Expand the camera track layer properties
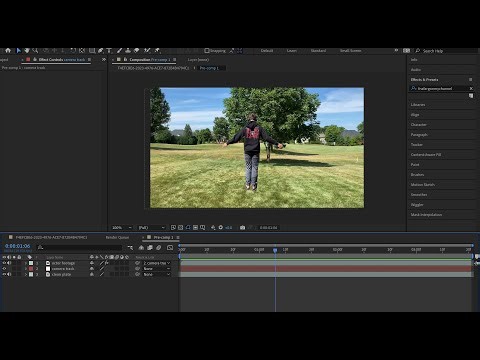This screenshot has width=480, height=360. 26,269
